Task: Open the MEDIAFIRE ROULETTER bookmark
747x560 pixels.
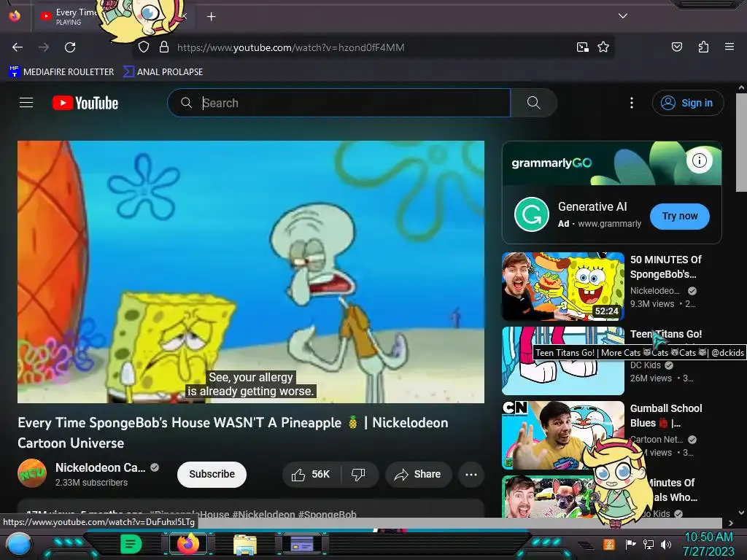Action: [61, 72]
